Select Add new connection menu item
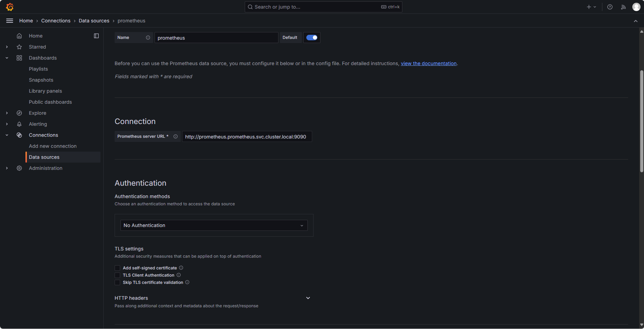Viewport: 644px width, 329px height. (x=53, y=146)
